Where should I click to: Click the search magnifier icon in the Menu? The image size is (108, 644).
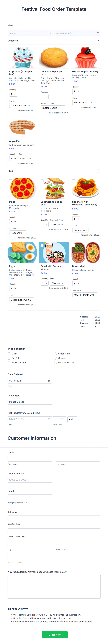[51, 33]
